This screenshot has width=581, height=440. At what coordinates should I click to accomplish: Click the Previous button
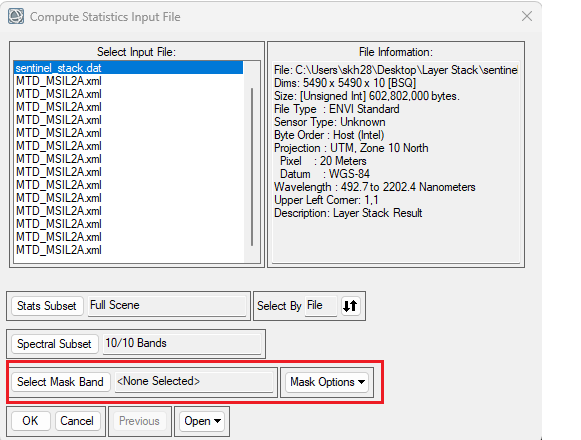pos(139,421)
